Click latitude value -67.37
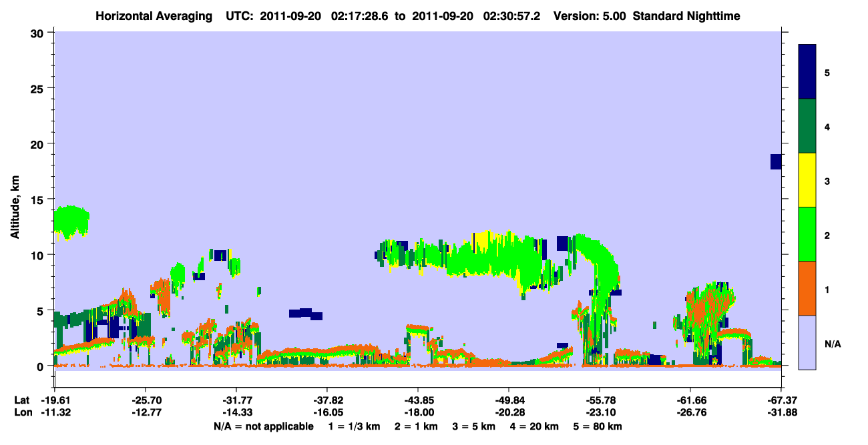Image resolution: width=868 pixels, height=445 pixels. pyautogui.click(x=781, y=400)
